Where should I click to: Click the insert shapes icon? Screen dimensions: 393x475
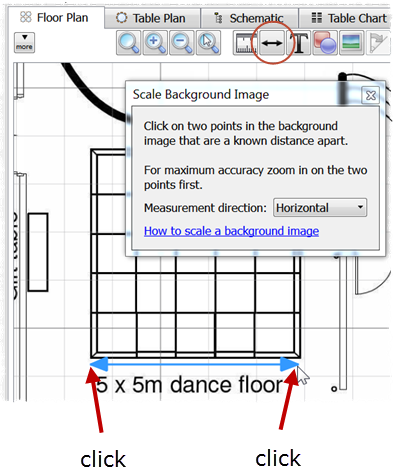tap(325, 43)
